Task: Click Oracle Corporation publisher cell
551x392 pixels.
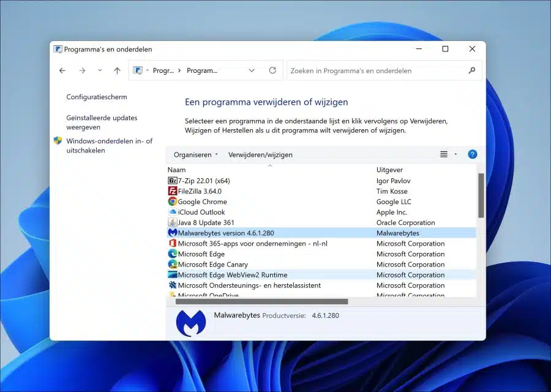Action: point(405,222)
